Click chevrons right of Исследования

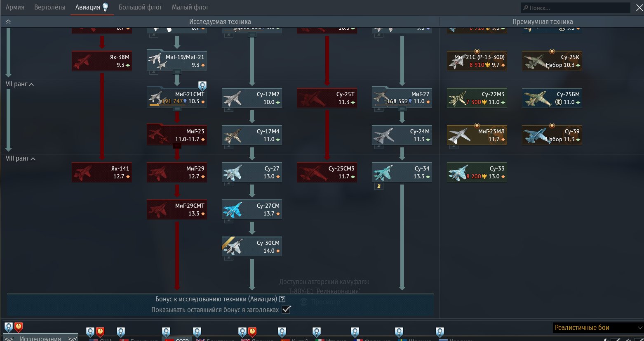[x=72, y=339]
